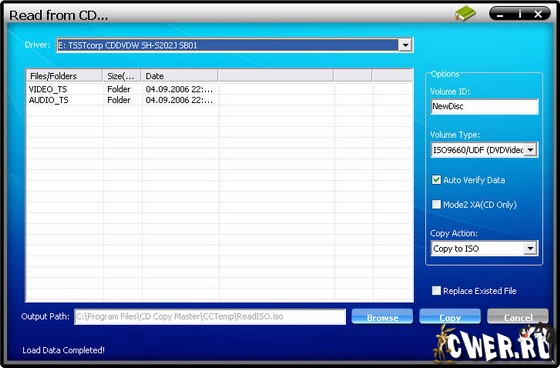Expand the Driver drive selection dropdown
Viewport: 560px width, 368px height.
point(405,45)
